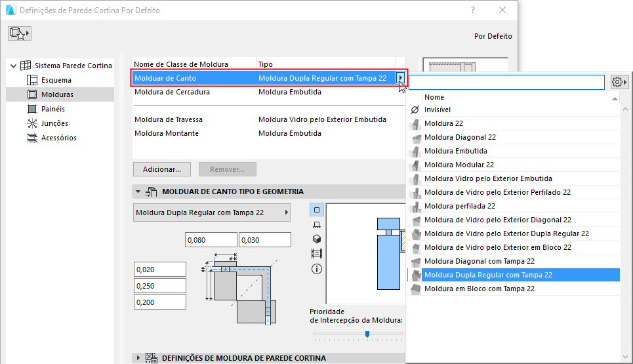Collapse Moldura de Canto Tipo e Geometria panel
The height and width of the screenshot is (364, 633).
point(138,192)
